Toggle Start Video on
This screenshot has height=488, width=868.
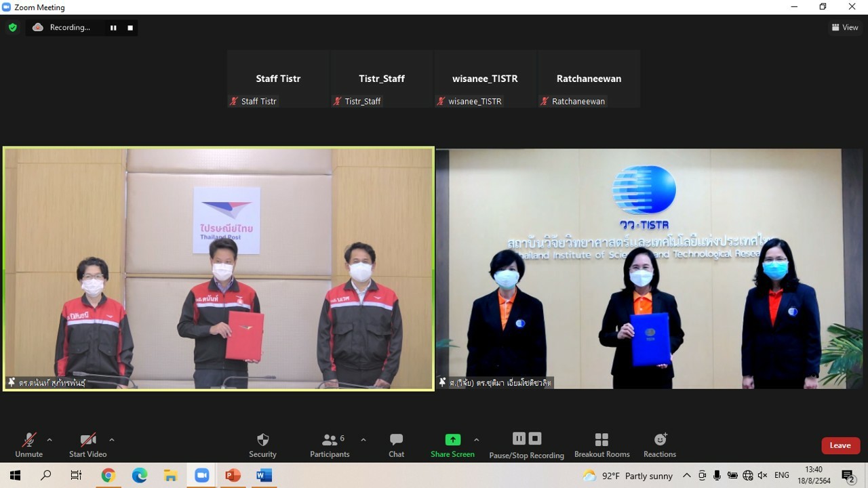87,445
